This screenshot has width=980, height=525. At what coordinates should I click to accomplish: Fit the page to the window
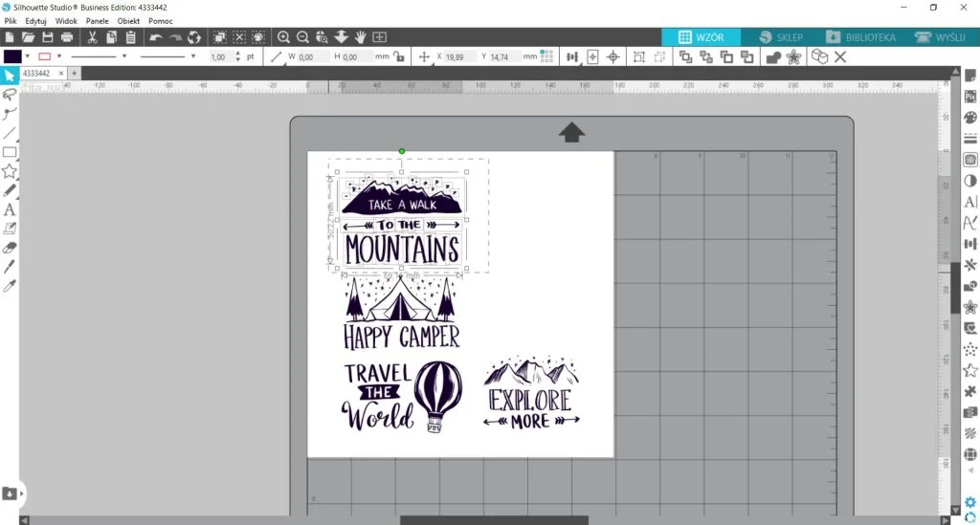379,37
